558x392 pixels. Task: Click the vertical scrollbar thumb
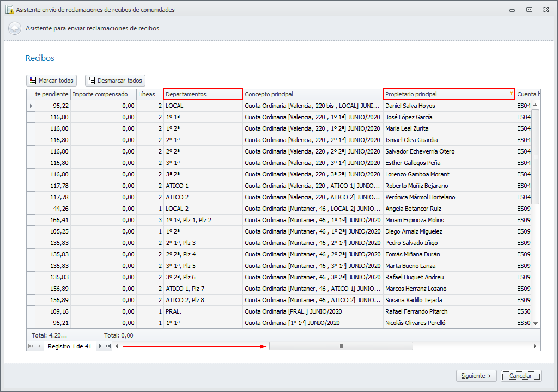pyautogui.click(x=535, y=156)
